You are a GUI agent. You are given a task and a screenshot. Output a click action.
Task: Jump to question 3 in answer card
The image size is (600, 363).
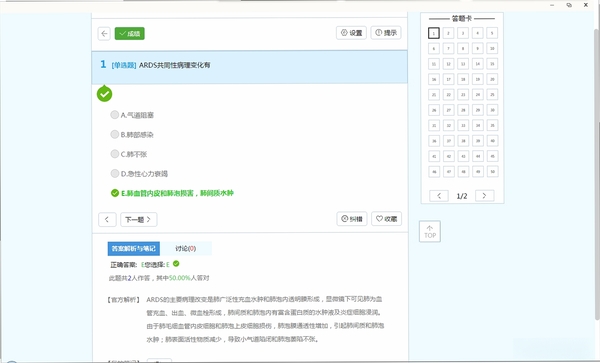tap(463, 33)
